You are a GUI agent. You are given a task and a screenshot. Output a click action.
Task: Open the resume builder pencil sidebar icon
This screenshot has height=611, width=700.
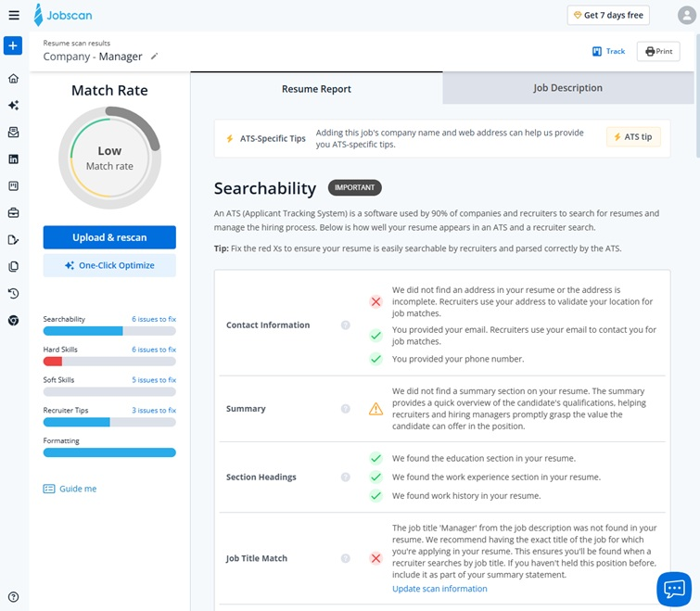click(13, 239)
